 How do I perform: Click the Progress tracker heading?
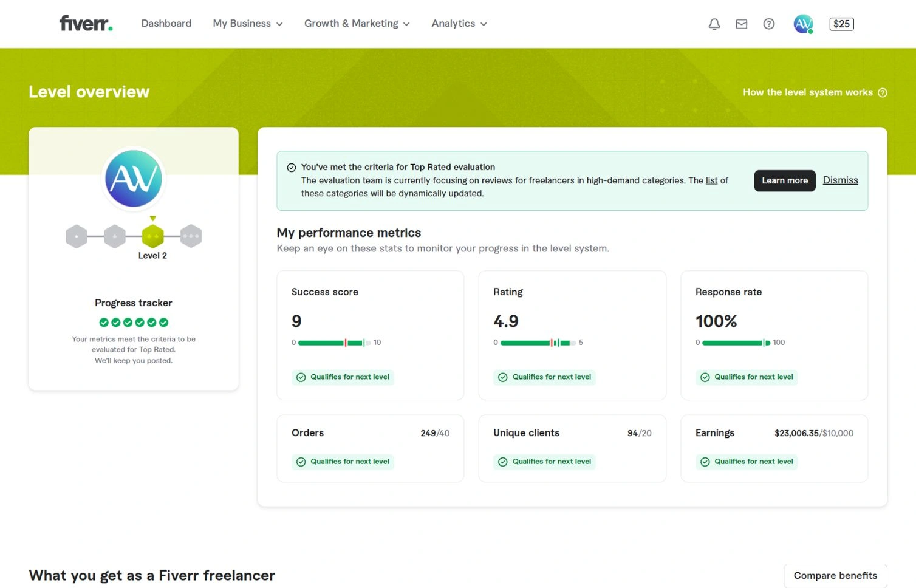(x=134, y=303)
